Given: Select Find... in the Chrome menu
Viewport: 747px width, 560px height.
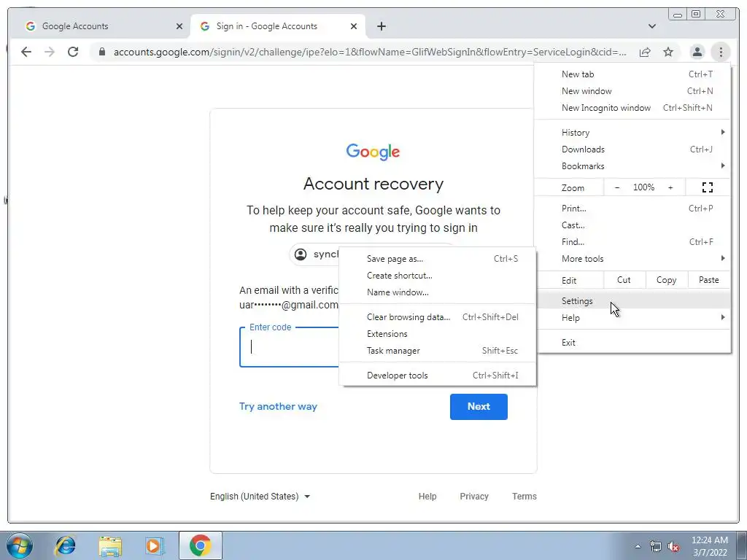Looking at the screenshot, I should (x=632, y=241).
